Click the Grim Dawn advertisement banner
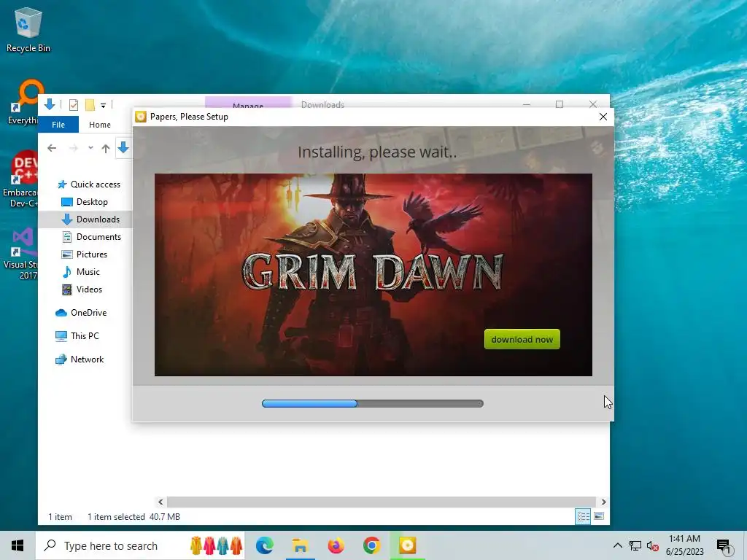Image resolution: width=747 pixels, height=560 pixels. (373, 275)
